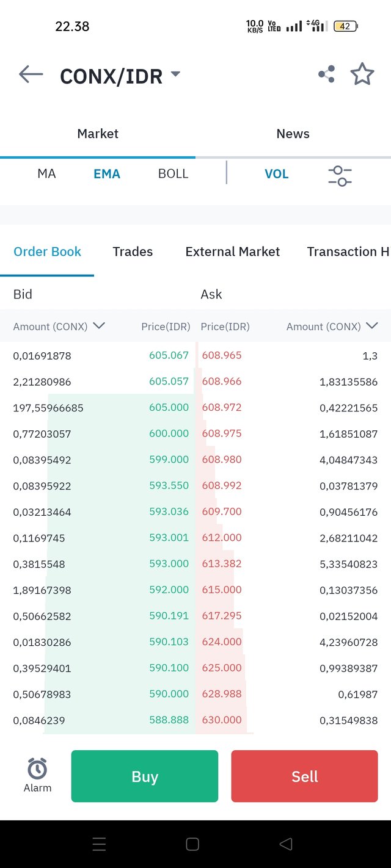This screenshot has width=391, height=868.
Task: Open the indicator settings sliders icon
Action: pos(340,176)
